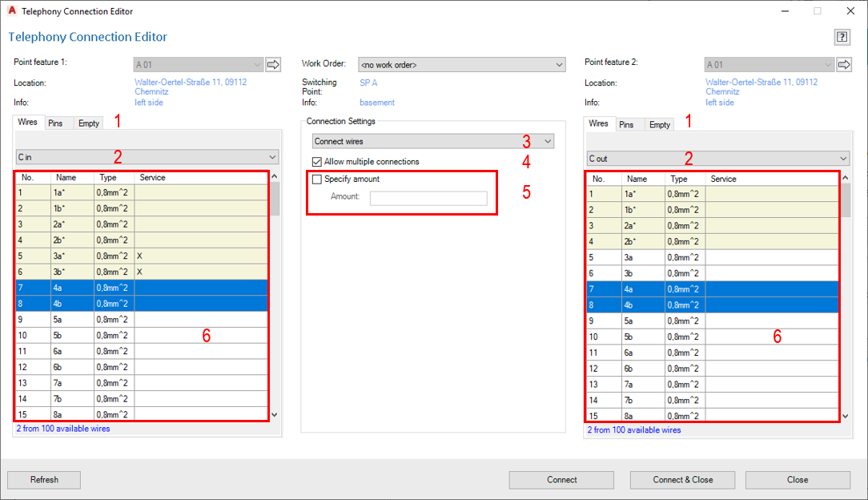Viewport: 868px width, 500px height.
Task: Click Service X cell of wire 3b*
Action: pyautogui.click(x=202, y=272)
